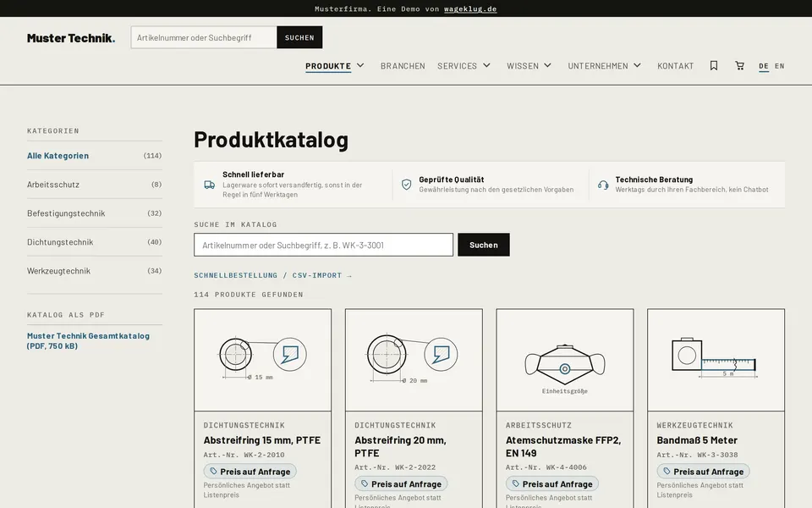Expand the Produkte menu chevron
Viewport: 812px width, 508px height.
point(360,65)
